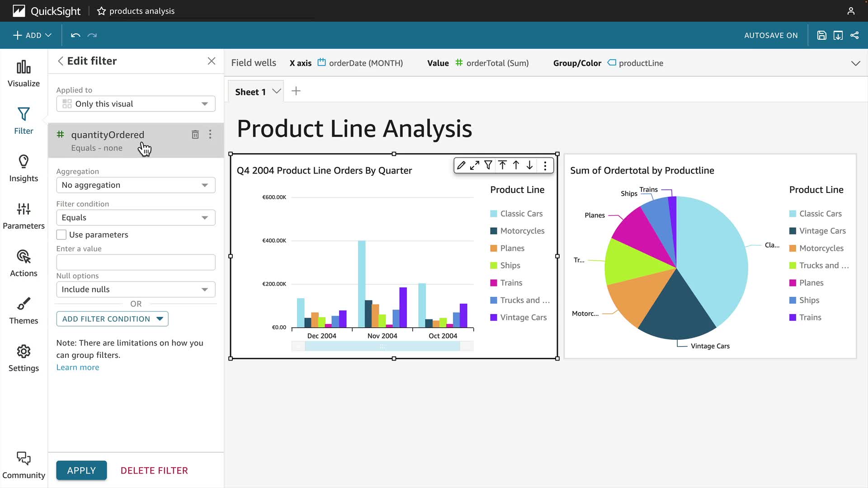The height and width of the screenshot is (488, 868).
Task: Open the Themes panel
Action: [24, 311]
